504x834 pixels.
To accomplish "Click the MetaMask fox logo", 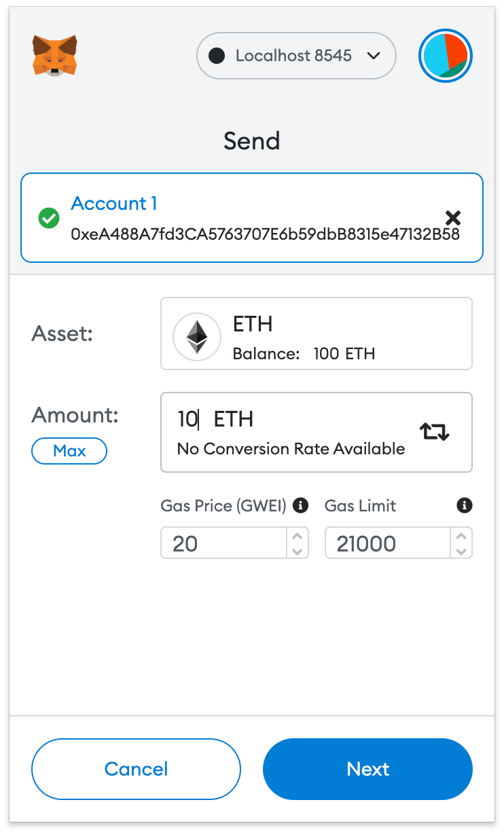I will pyautogui.click(x=54, y=55).
